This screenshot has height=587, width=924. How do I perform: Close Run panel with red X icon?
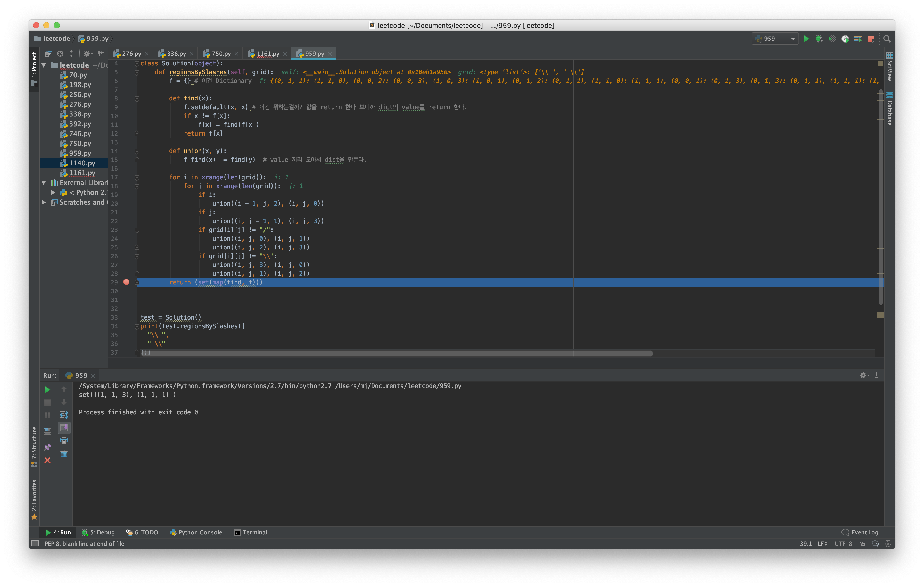[47, 460]
